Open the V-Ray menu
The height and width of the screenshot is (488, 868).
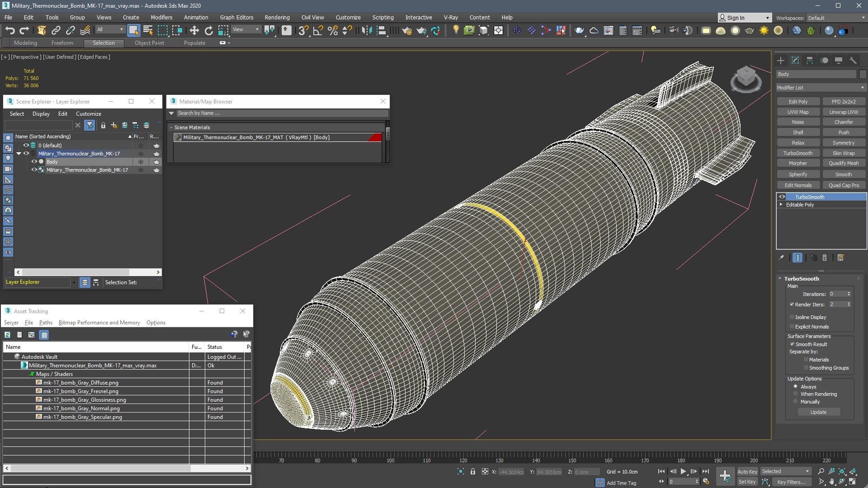click(x=451, y=18)
